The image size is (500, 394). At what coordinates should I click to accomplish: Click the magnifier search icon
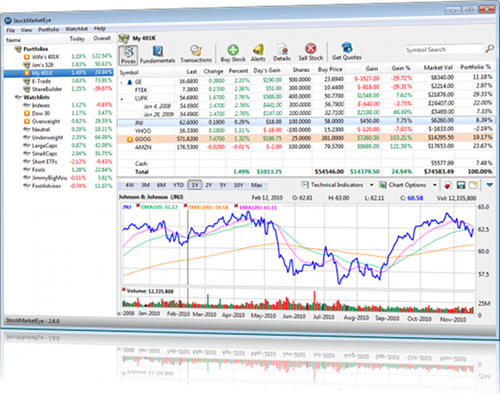tap(489, 49)
